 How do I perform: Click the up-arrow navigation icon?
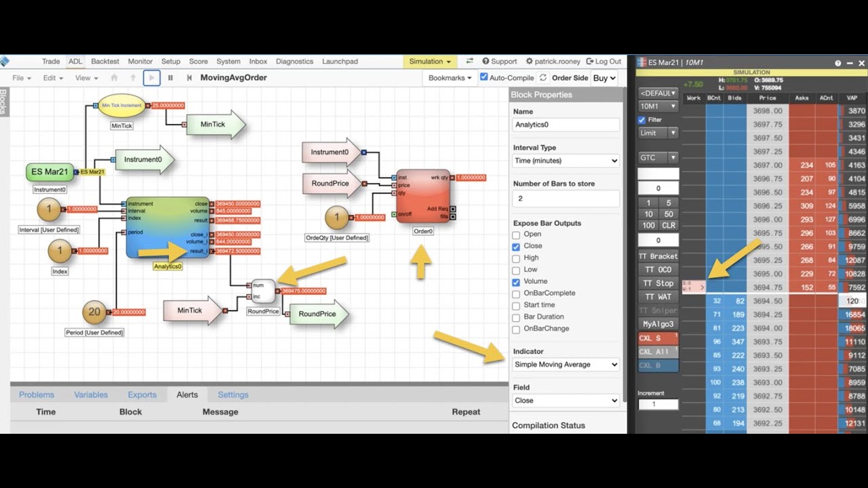pos(133,78)
